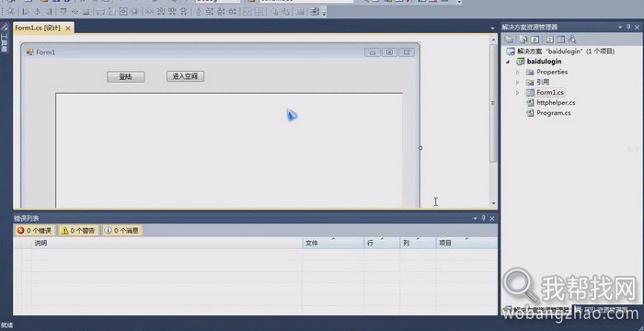This screenshot has width=644, height=331.
Task: Select the 登陆 button on Form1
Action: coord(126,77)
